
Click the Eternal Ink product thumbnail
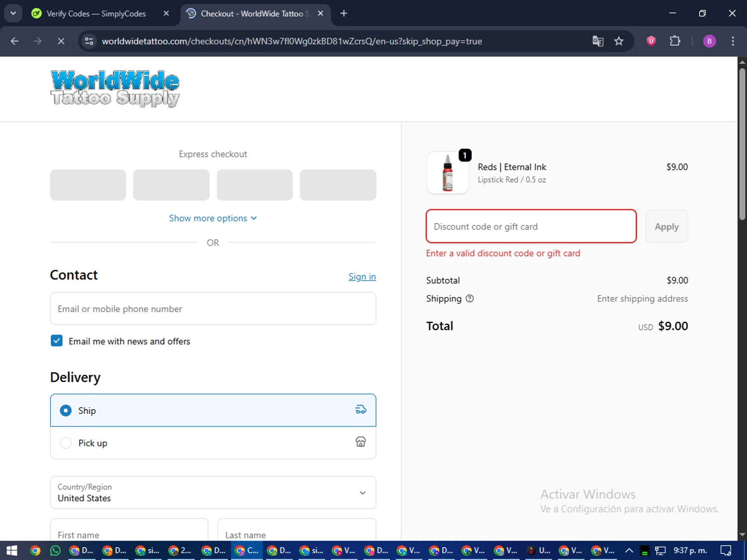pyautogui.click(x=448, y=173)
